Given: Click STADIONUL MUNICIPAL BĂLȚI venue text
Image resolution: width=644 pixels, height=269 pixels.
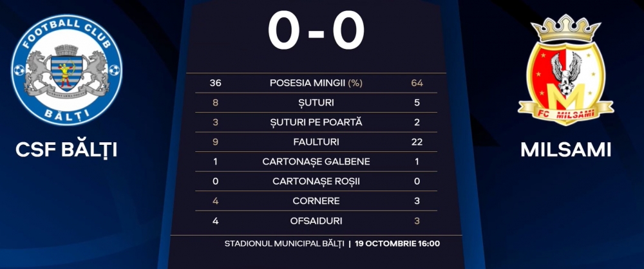Looking at the screenshot, I should (284, 243).
